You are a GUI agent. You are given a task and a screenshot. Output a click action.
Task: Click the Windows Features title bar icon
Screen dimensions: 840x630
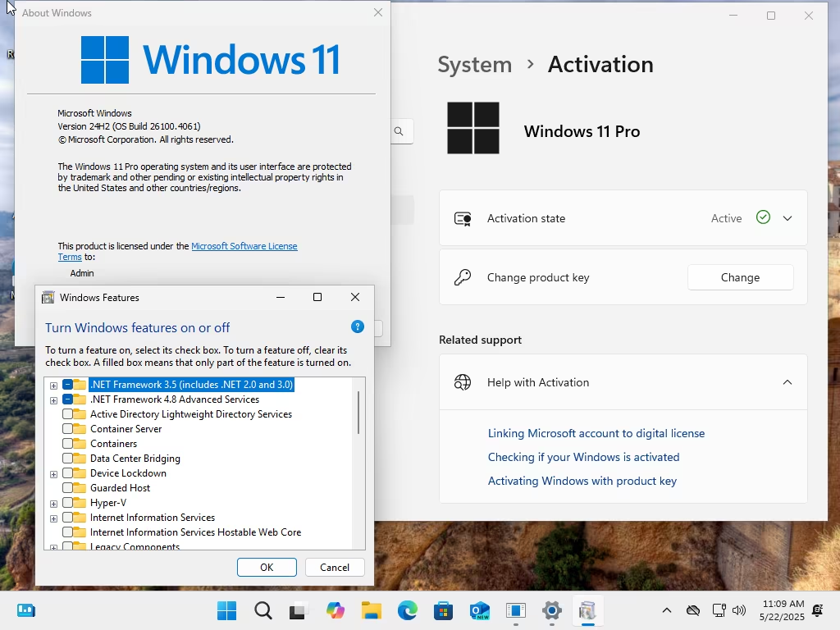point(48,297)
